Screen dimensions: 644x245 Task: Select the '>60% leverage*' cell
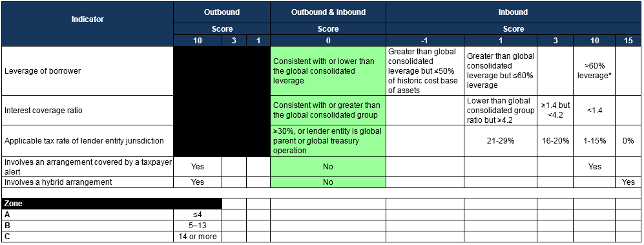[595, 70]
